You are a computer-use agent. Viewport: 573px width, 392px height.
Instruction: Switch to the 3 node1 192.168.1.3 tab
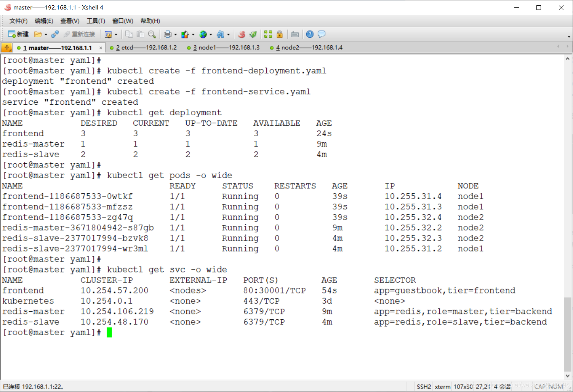point(223,48)
